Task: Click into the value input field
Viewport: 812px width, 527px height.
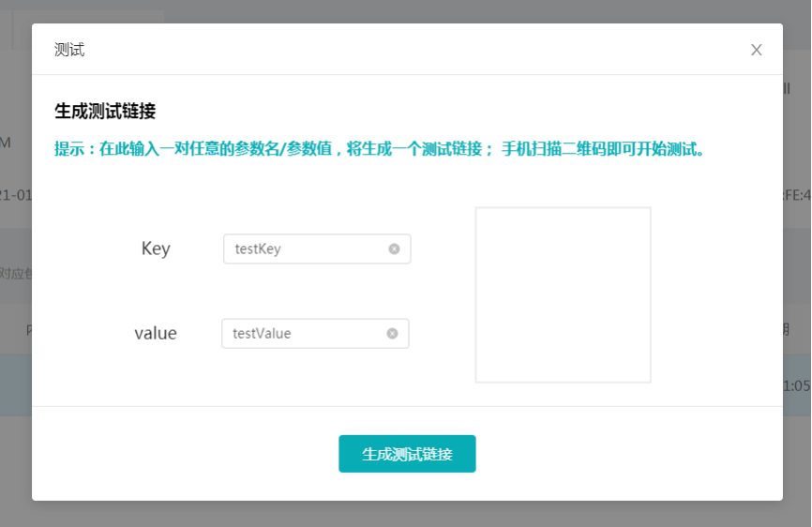Action: [315, 334]
